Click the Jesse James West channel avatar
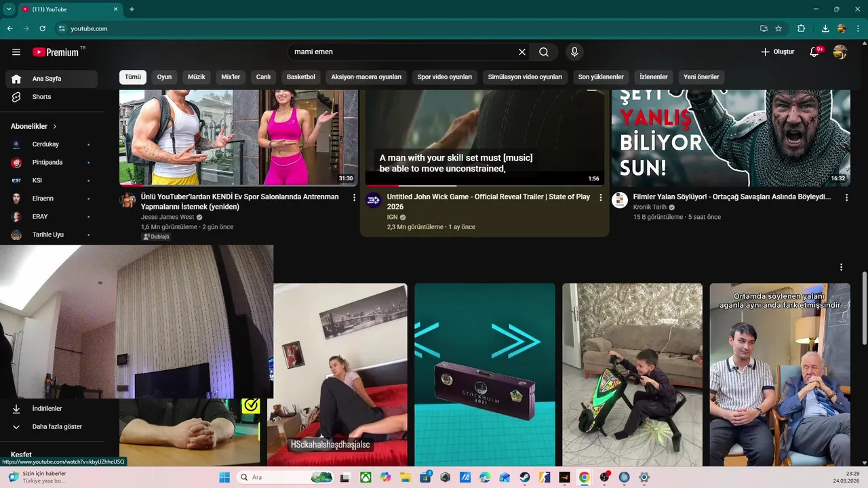This screenshot has height=488, width=868. [127, 200]
